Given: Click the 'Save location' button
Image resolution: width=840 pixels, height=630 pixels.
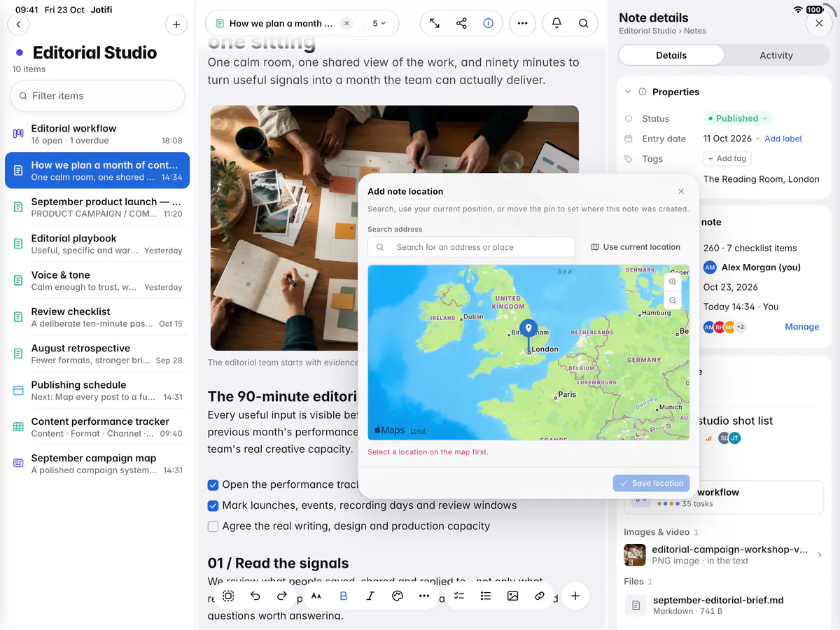Looking at the screenshot, I should (652, 483).
